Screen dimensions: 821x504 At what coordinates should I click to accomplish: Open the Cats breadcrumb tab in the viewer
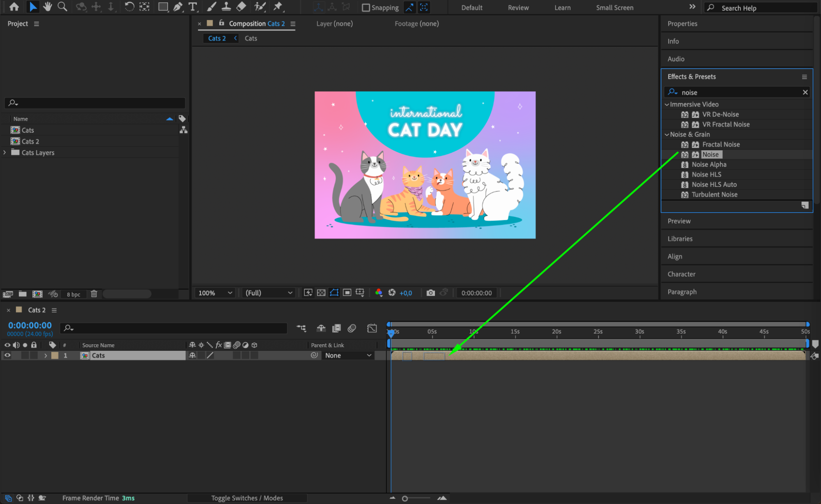point(251,38)
